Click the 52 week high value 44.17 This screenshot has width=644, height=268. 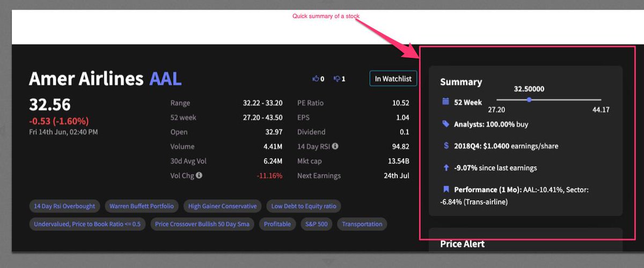click(601, 110)
